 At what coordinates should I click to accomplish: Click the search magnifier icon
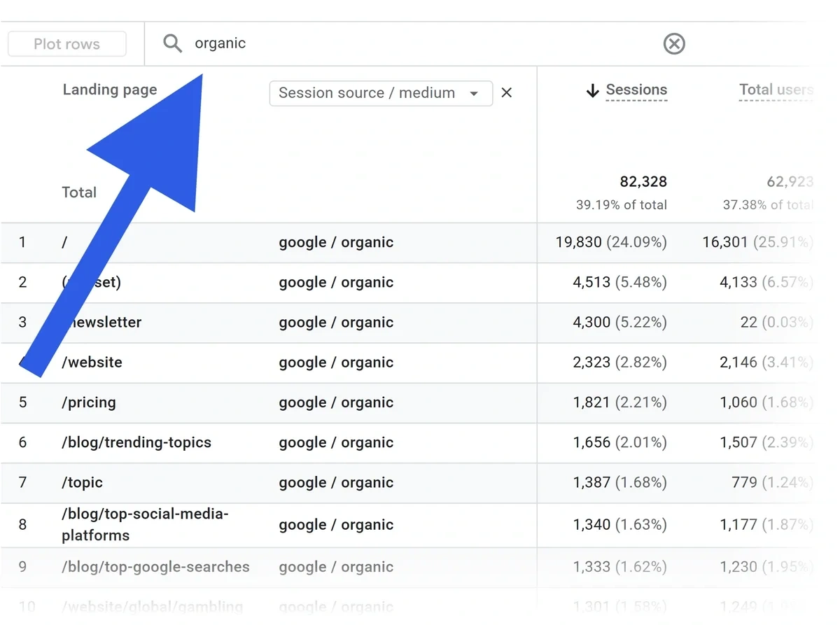click(x=172, y=43)
